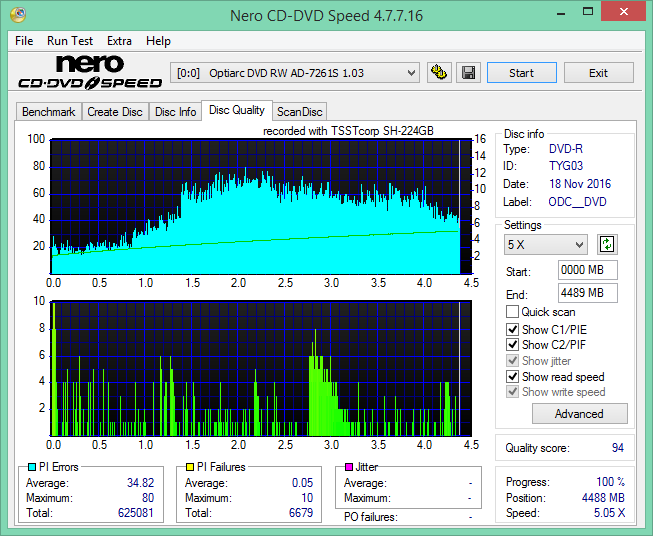Screen dimensions: 653x536
Task: Toggle Show C1/PIE checkbox
Action: tap(512, 329)
